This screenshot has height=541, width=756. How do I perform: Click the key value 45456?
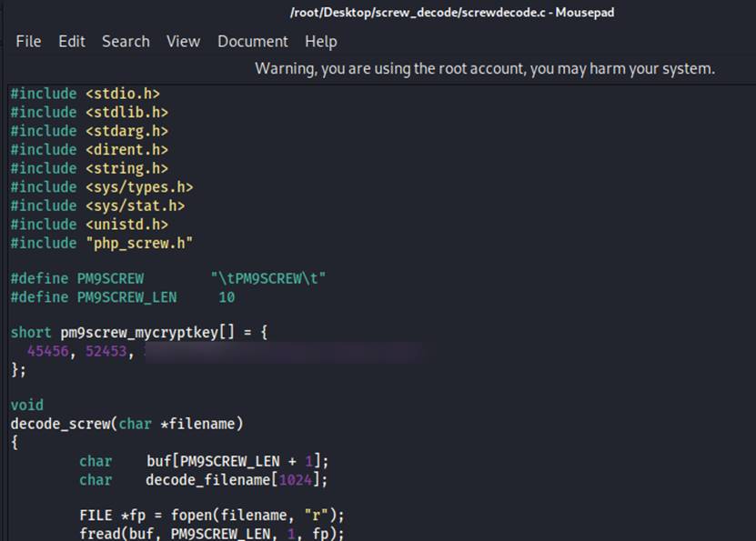pyautogui.click(x=48, y=352)
